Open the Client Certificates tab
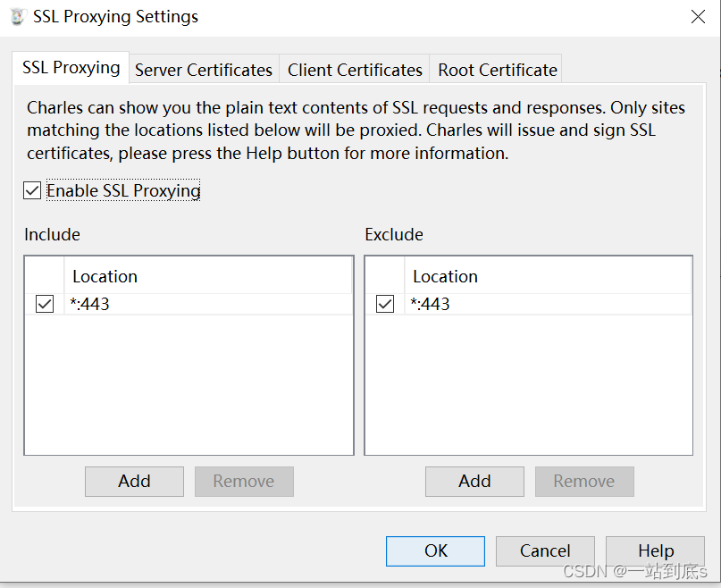 (355, 70)
